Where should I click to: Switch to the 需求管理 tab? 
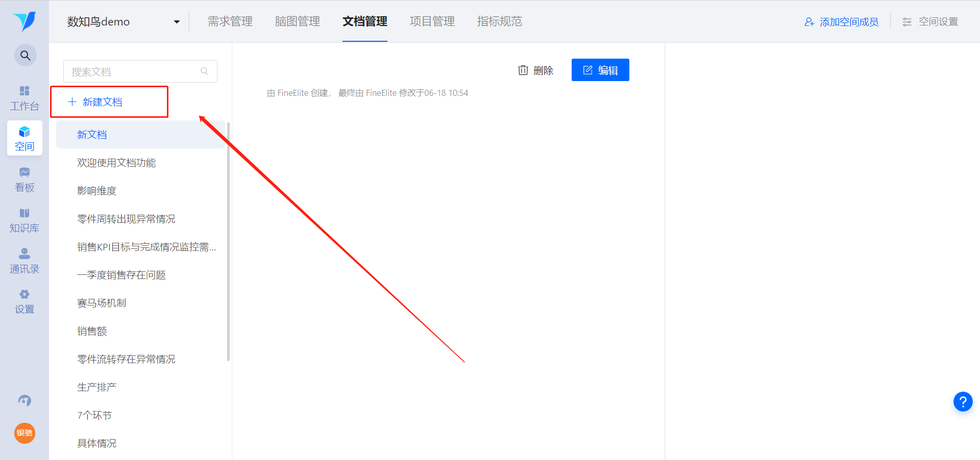(230, 21)
